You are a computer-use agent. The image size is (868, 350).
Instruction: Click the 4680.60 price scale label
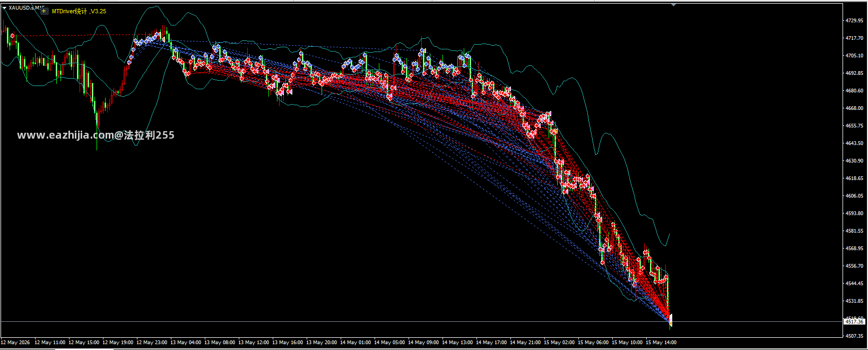pyautogui.click(x=854, y=90)
